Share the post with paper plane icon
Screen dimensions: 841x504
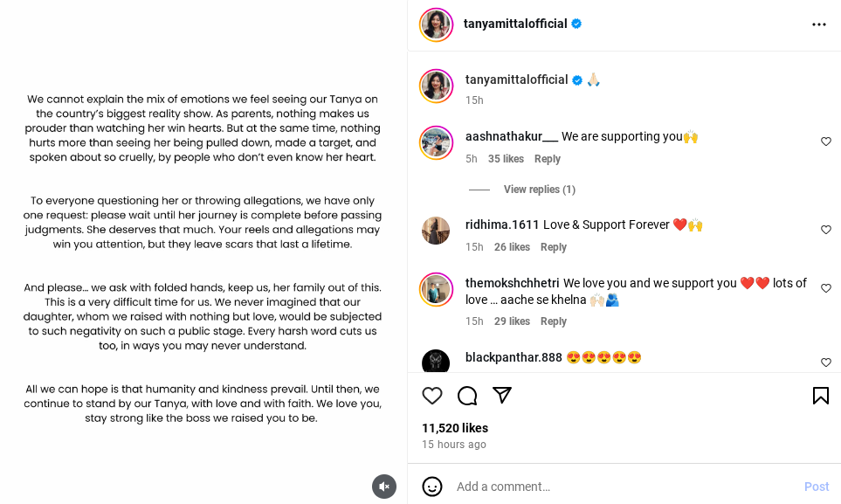pos(502,396)
